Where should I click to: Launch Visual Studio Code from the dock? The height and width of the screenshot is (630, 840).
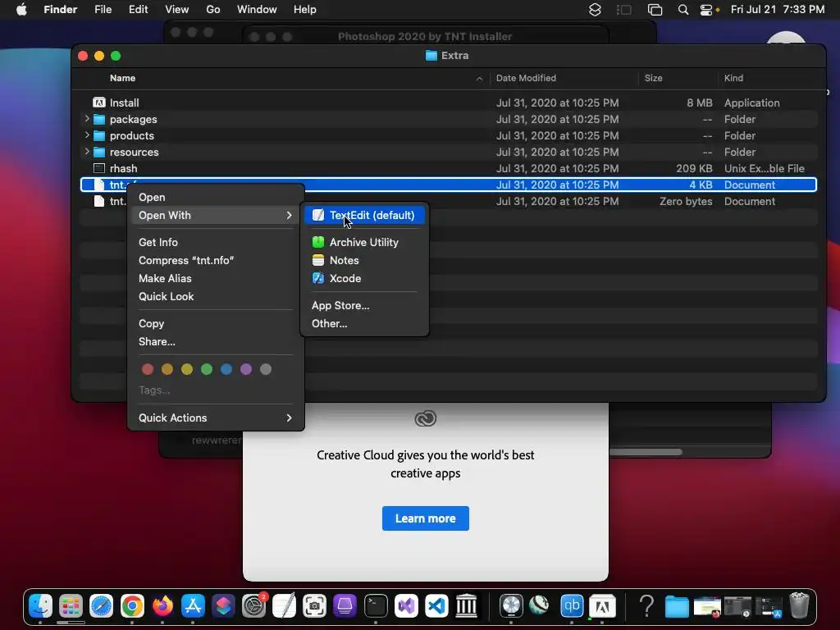[436, 606]
